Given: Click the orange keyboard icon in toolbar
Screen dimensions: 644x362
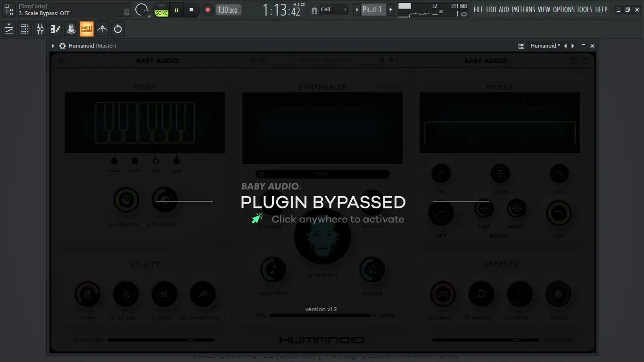Looking at the screenshot, I should pos(87,29).
